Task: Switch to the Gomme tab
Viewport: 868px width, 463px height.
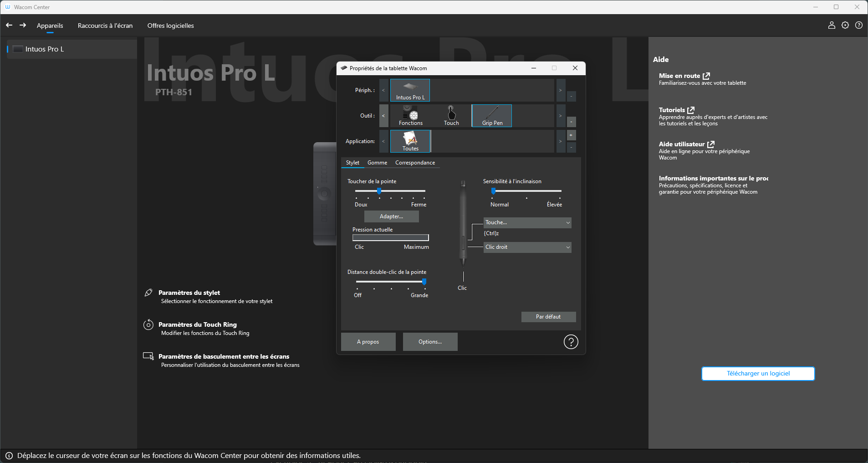Action: [377, 163]
